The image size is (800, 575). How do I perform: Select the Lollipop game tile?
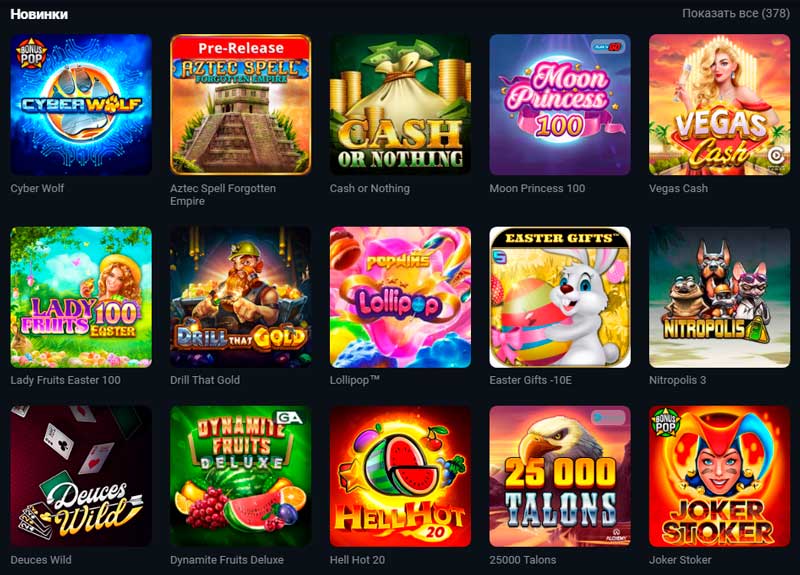(400, 297)
